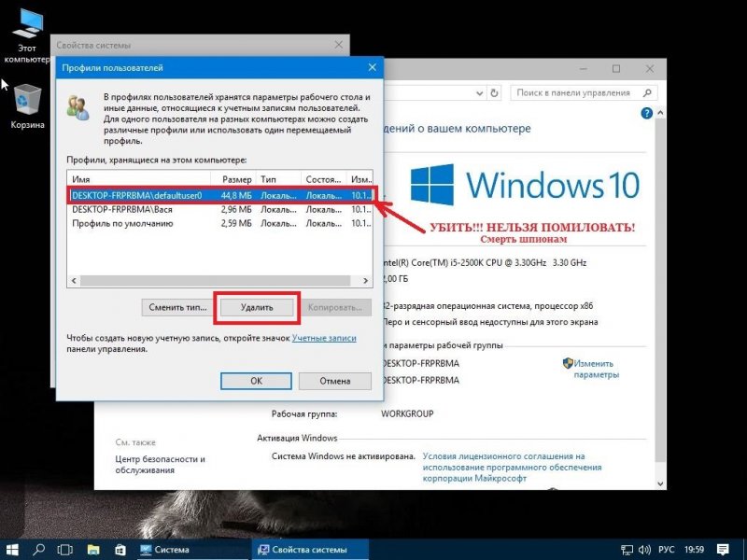747x560 pixels.
Task: Sort profiles by Тип column header
Action: tap(278, 179)
